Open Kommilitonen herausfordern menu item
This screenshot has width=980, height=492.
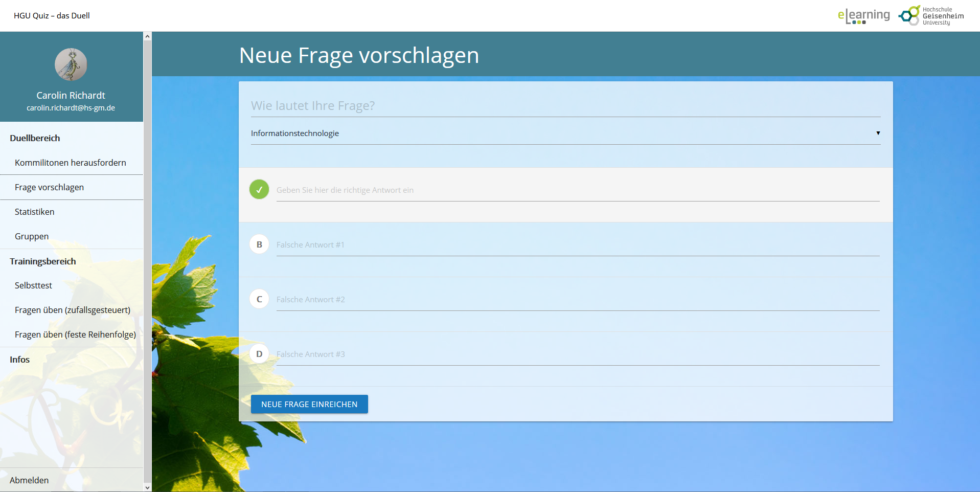click(x=71, y=163)
